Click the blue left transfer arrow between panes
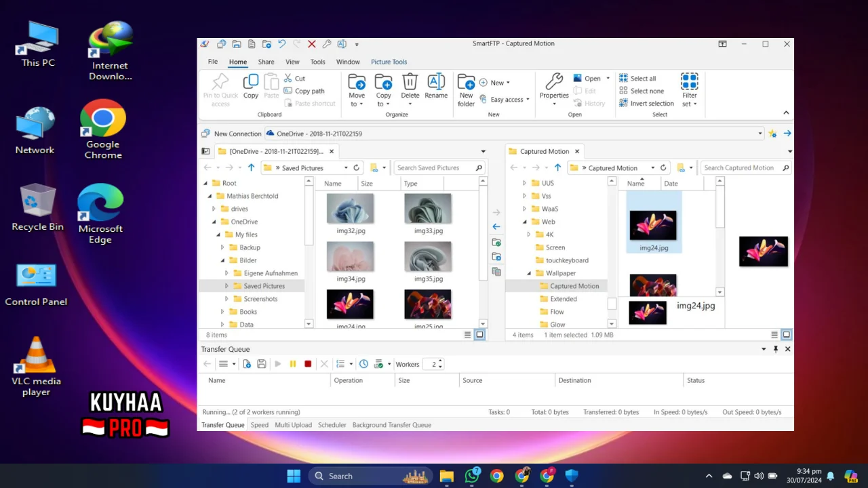Viewport: 868px width, 488px height. click(496, 227)
